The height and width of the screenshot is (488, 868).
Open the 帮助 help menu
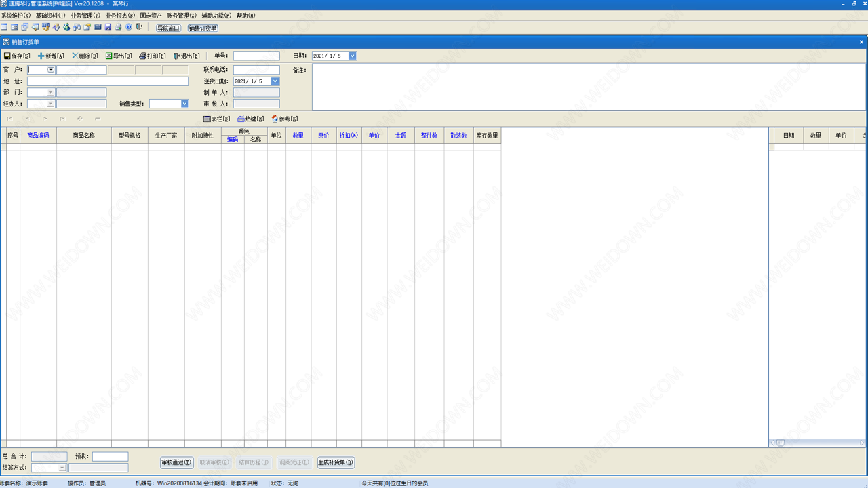(246, 16)
